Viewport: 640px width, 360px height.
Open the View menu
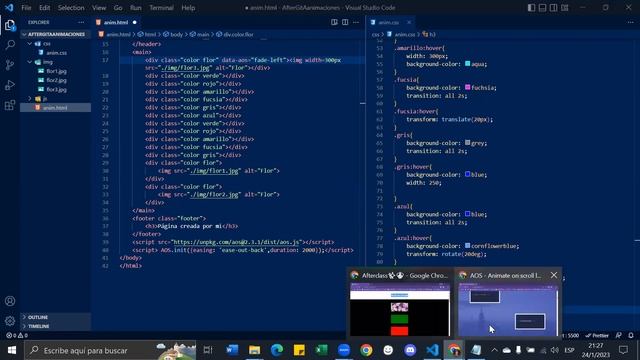99,8
